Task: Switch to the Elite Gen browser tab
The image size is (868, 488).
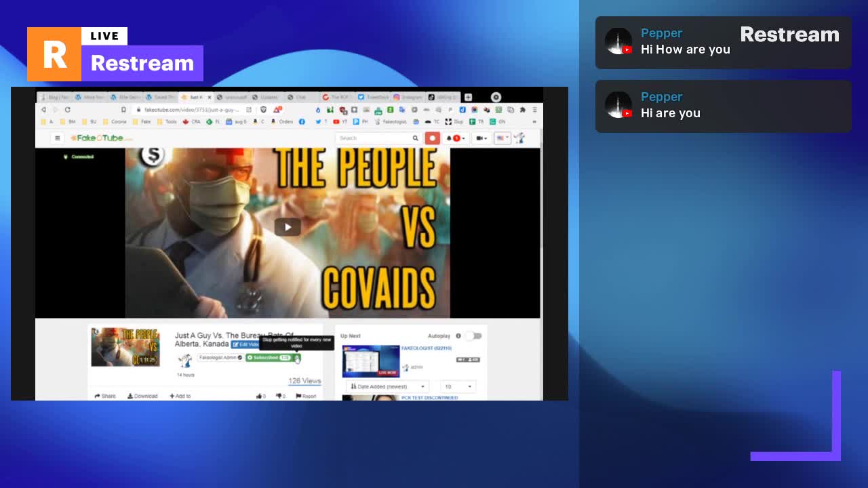Action: [125, 97]
